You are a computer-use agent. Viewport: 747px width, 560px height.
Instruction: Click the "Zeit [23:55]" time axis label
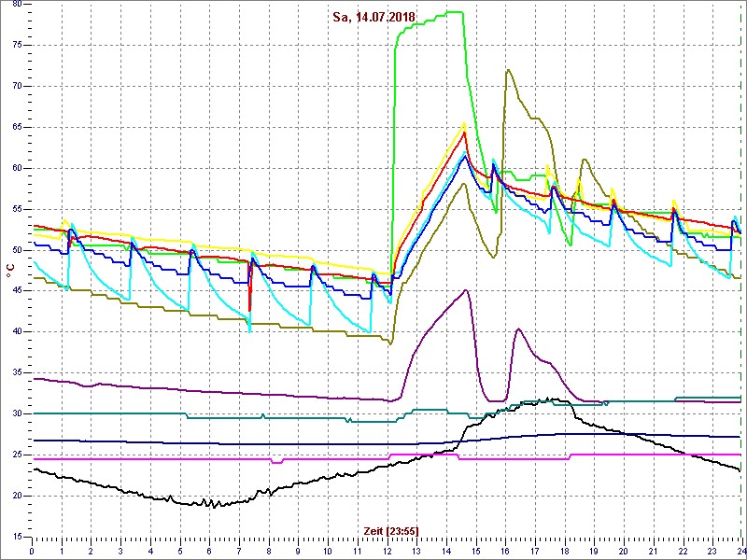391,531
